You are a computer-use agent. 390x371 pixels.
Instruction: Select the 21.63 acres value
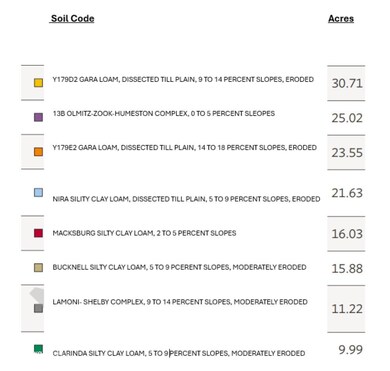[x=347, y=193]
